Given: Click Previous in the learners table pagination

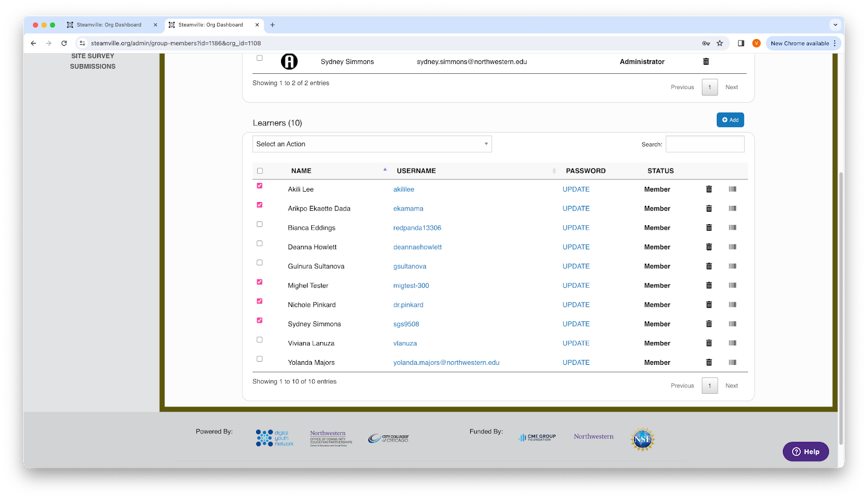Looking at the screenshot, I should pyautogui.click(x=682, y=386).
